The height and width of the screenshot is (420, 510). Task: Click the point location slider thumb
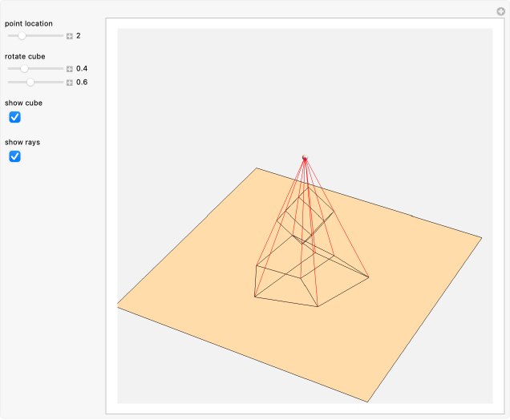[22, 36]
